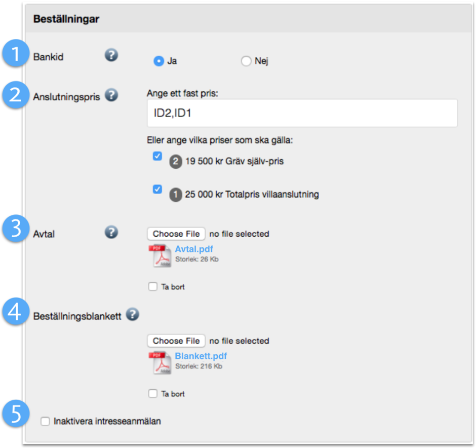The image size is (476, 448).
Task: Click the PDF icon for Avtal.pdf
Action: click(160, 255)
